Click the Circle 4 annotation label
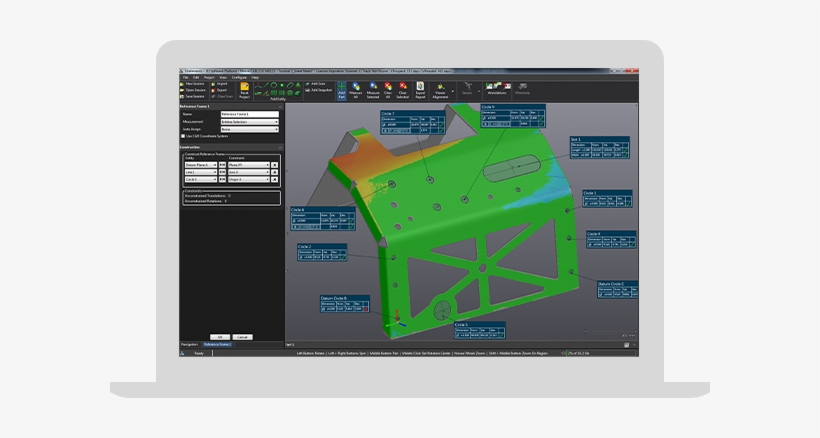 point(611,239)
